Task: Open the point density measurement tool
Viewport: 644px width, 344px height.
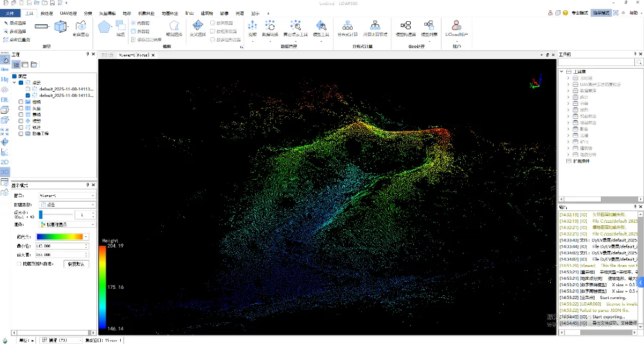Action: 17,40
